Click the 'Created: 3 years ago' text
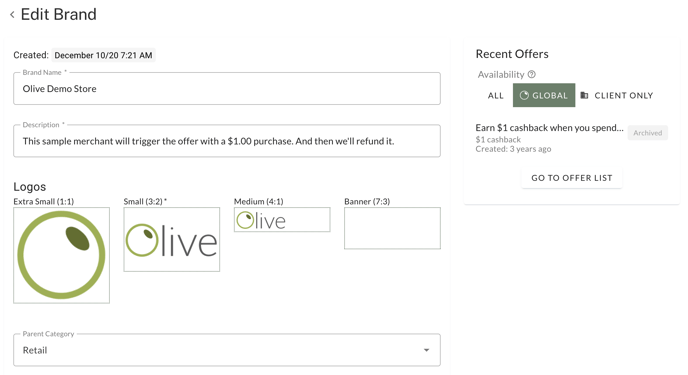 click(x=513, y=149)
